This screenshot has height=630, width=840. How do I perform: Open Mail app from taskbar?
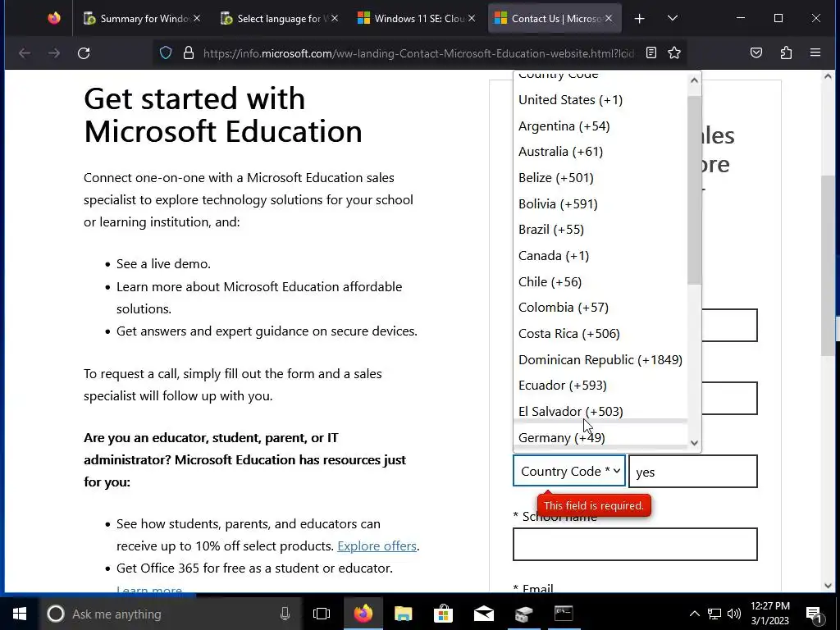(x=483, y=614)
